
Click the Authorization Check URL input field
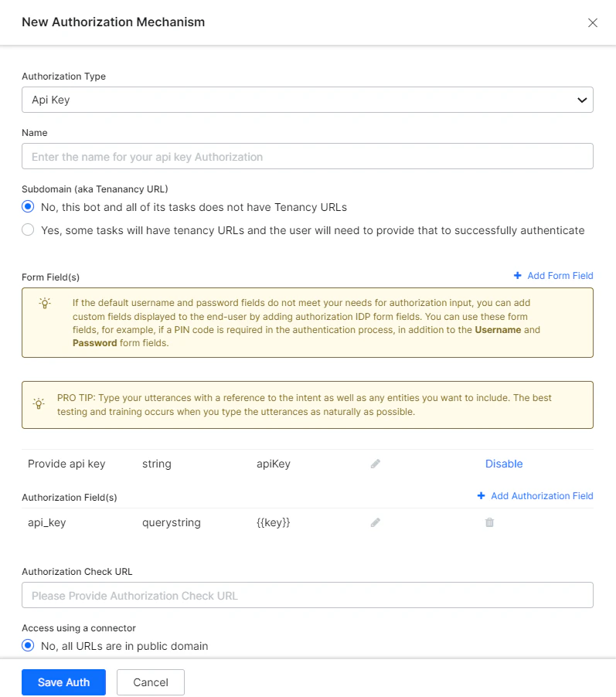click(x=308, y=595)
